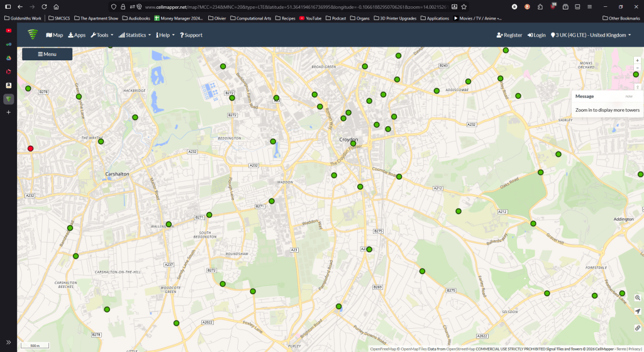
Task: Click the install app icon in address bar
Action: 454,7
